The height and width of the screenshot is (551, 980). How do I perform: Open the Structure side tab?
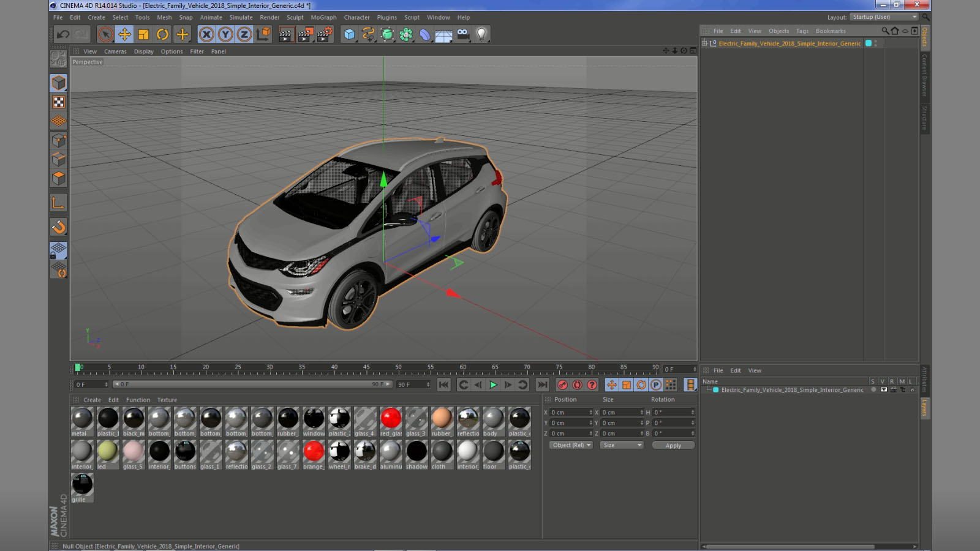pos(925,118)
